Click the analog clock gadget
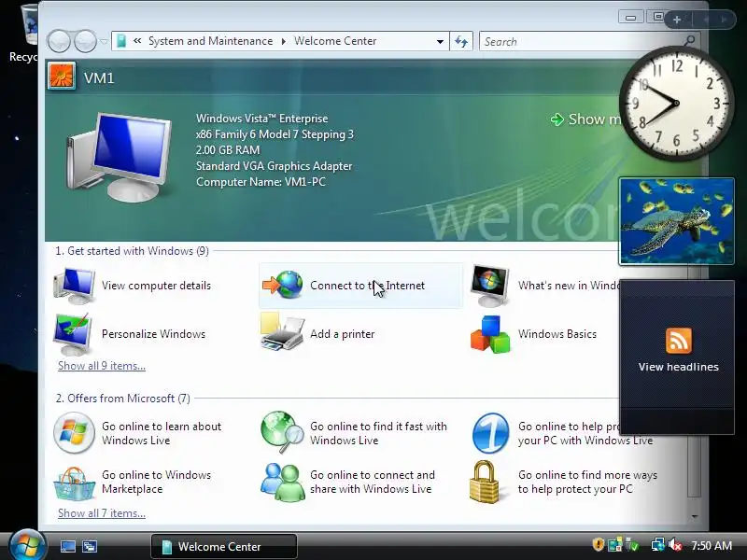Screen dimensions: 747x560 [676, 104]
